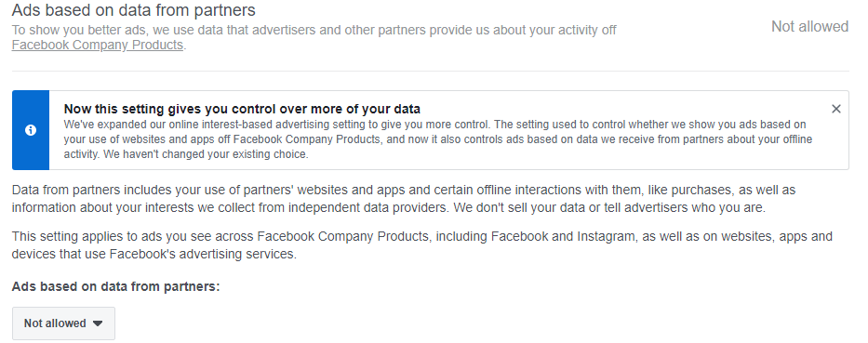Dismiss the data control notice with X

coord(835,109)
